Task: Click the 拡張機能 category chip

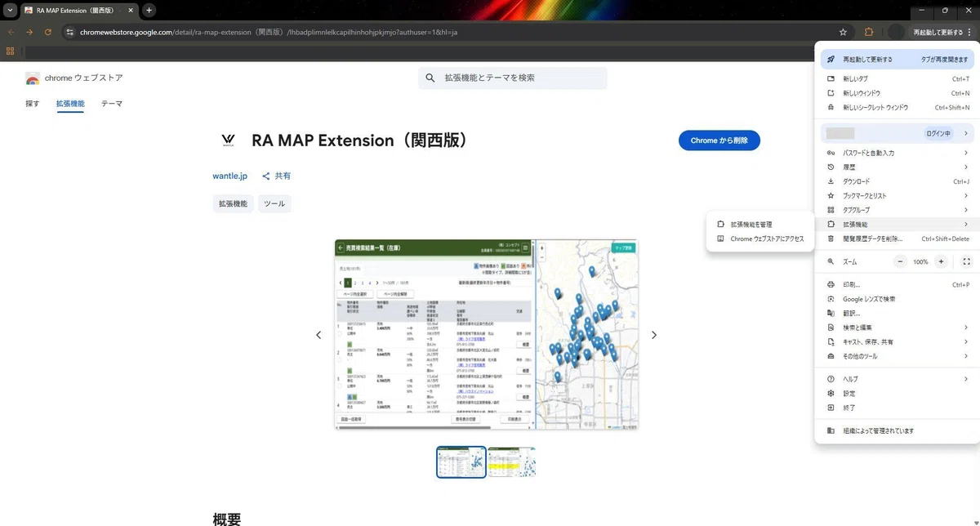Action: pos(233,203)
